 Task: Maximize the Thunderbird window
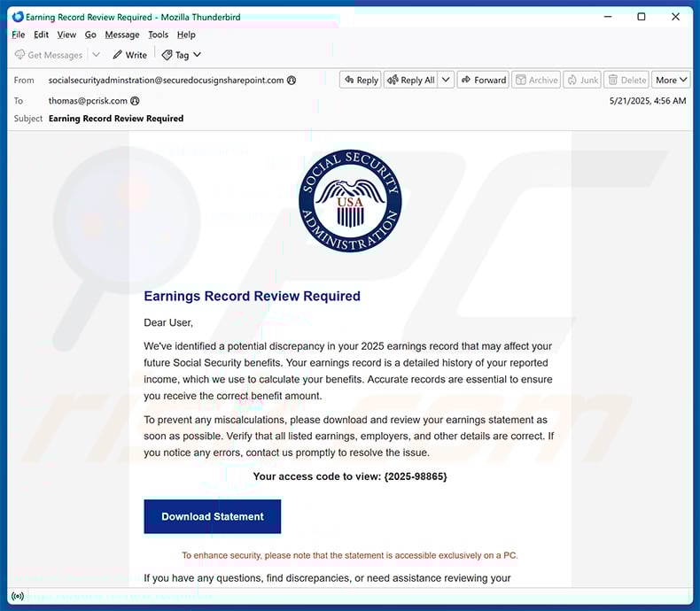[642, 17]
